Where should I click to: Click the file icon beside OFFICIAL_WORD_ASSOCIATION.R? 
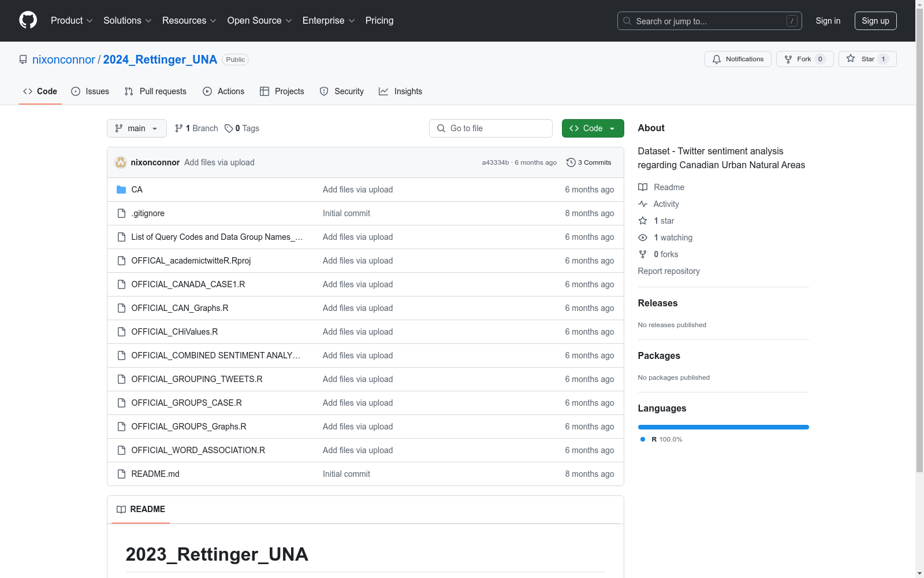click(121, 450)
